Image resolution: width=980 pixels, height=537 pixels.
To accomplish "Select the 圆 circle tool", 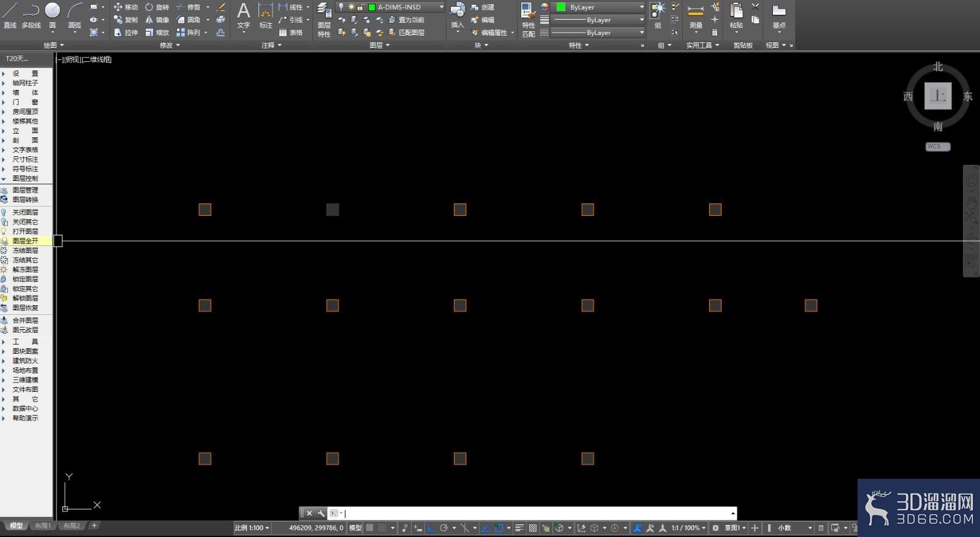I will click(53, 15).
